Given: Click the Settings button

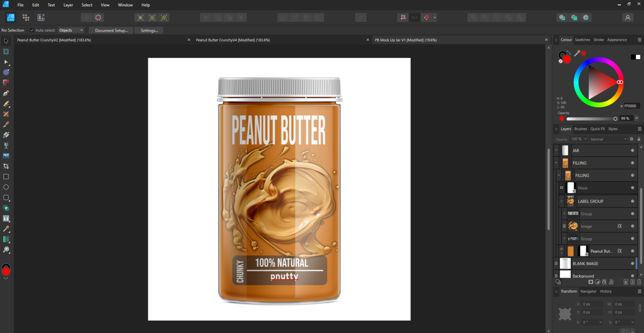Looking at the screenshot, I should tap(149, 30).
